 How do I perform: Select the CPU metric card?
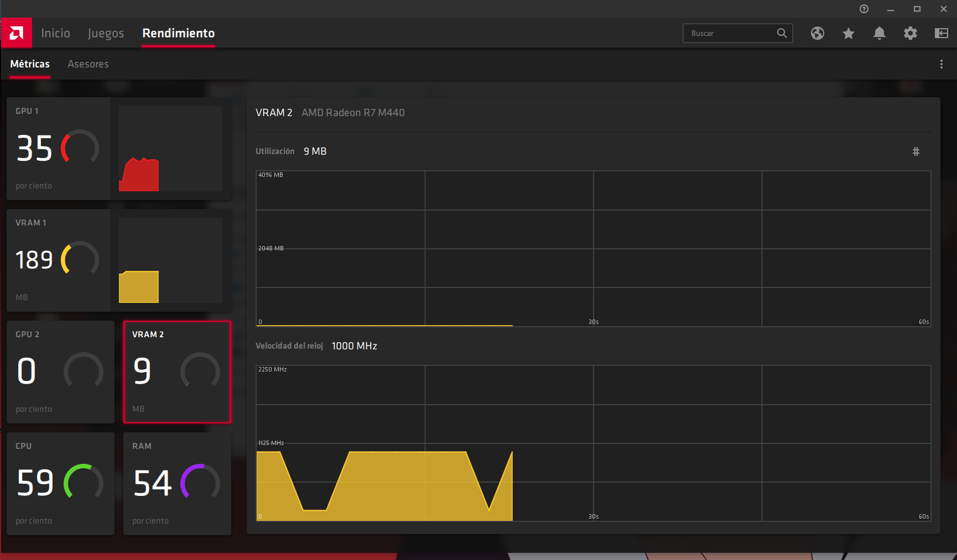coord(61,484)
